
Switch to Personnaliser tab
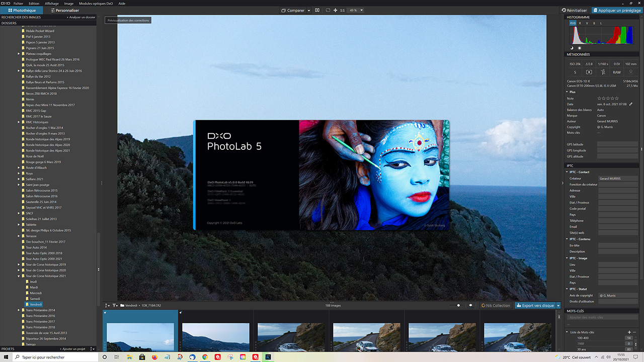(x=65, y=10)
